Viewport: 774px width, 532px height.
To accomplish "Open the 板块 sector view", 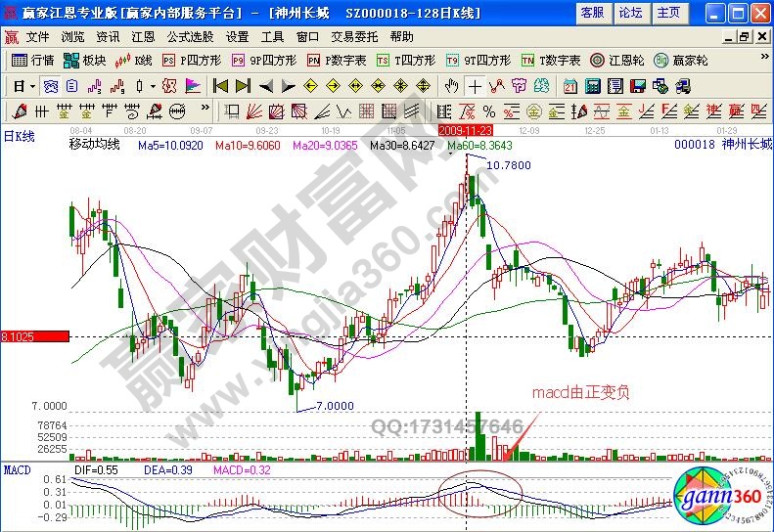I will (x=85, y=60).
